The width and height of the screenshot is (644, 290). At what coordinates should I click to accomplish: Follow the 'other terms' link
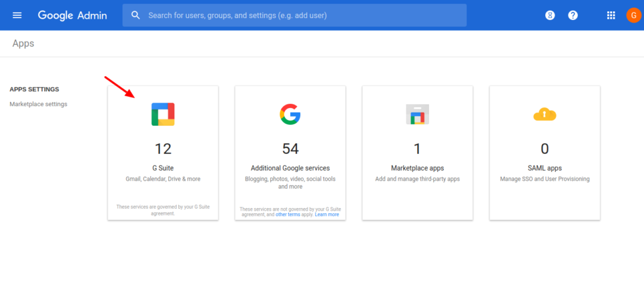tap(288, 214)
